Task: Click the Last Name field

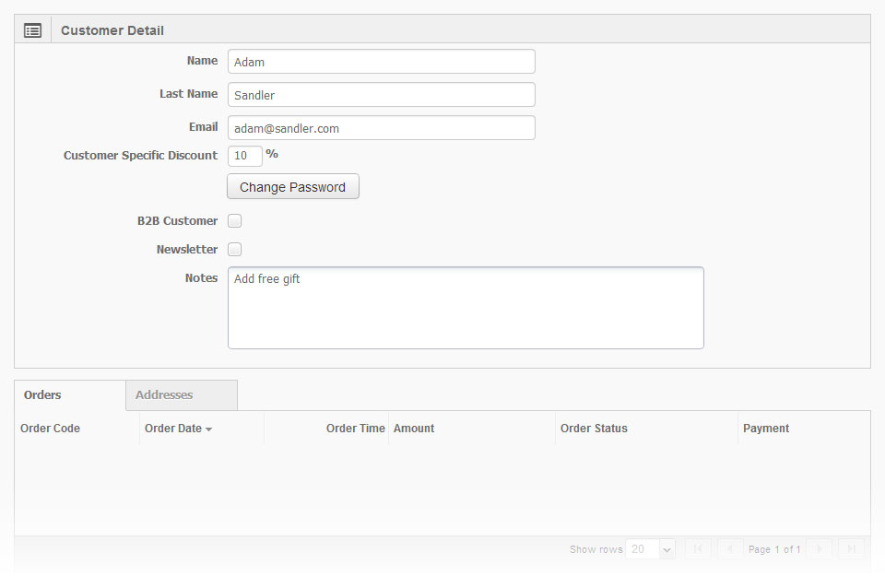Action: point(382,95)
